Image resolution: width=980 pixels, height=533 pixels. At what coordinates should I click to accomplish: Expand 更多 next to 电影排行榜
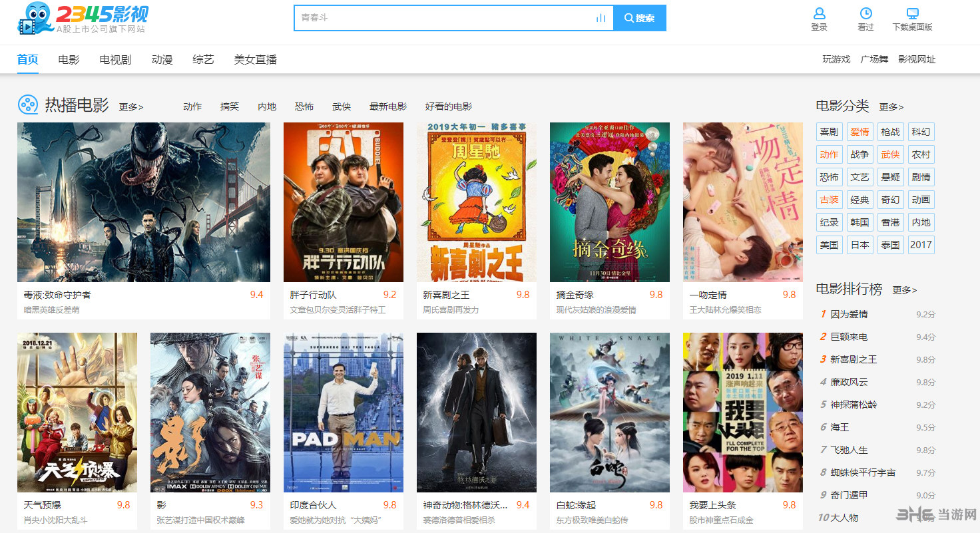[x=904, y=289]
